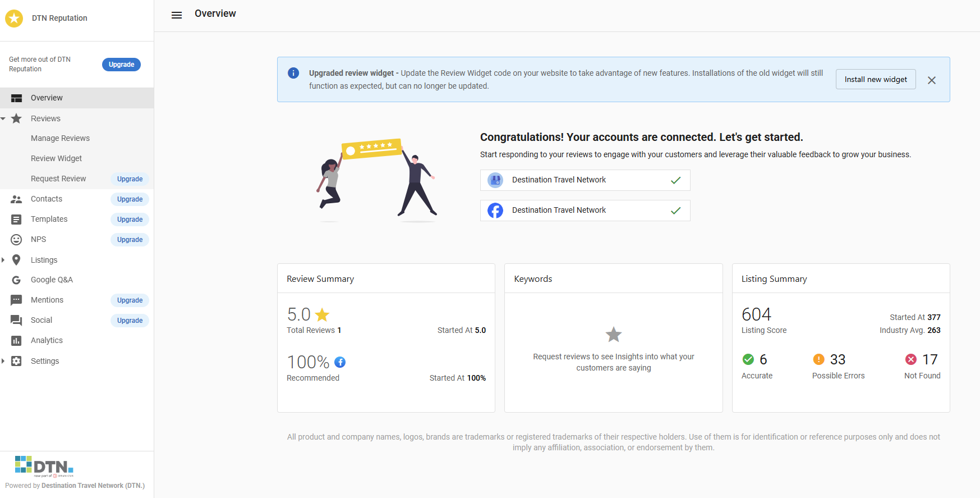Click the Google Q&A G icon

point(17,280)
